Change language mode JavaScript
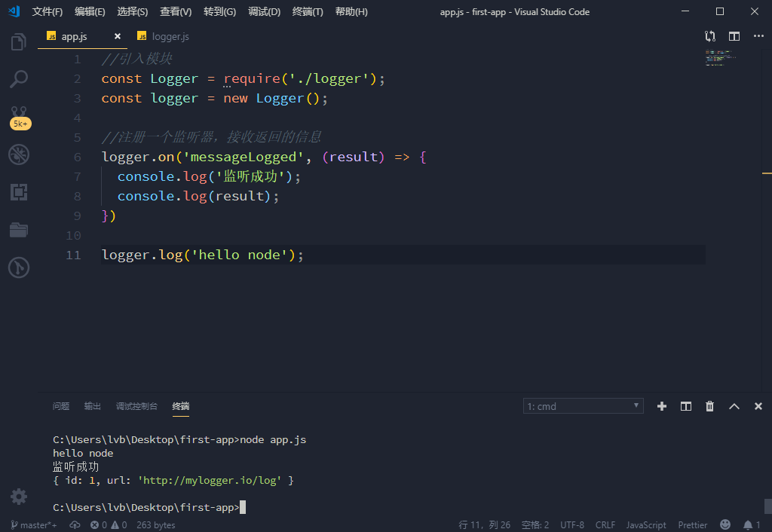This screenshot has width=772, height=532. click(x=646, y=525)
